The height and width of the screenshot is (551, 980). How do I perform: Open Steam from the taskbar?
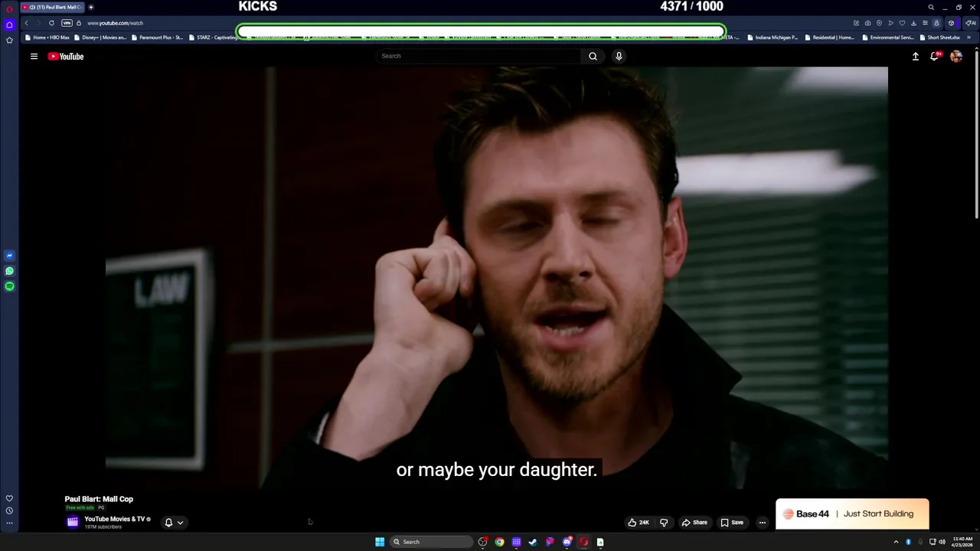click(533, 542)
